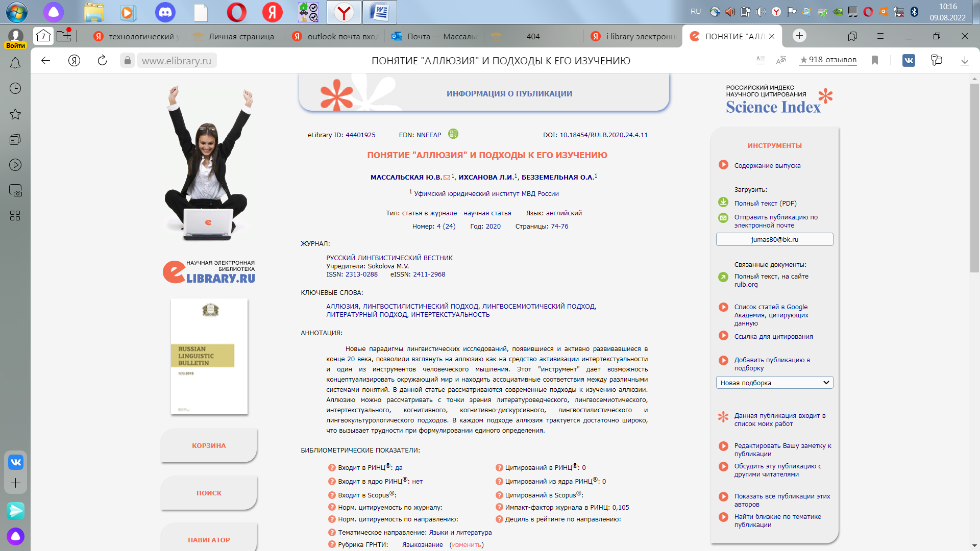This screenshot has width=980, height=551.
Task: Reload the elibrary page
Action: point(103,61)
